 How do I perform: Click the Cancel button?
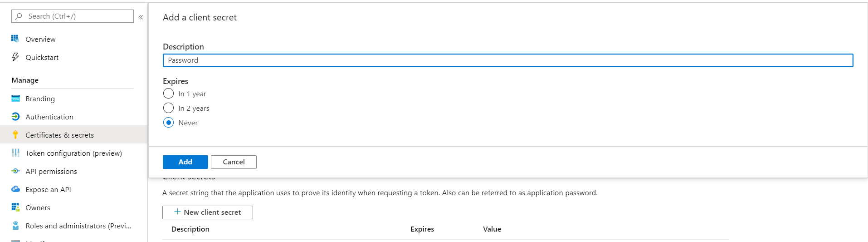(x=234, y=162)
